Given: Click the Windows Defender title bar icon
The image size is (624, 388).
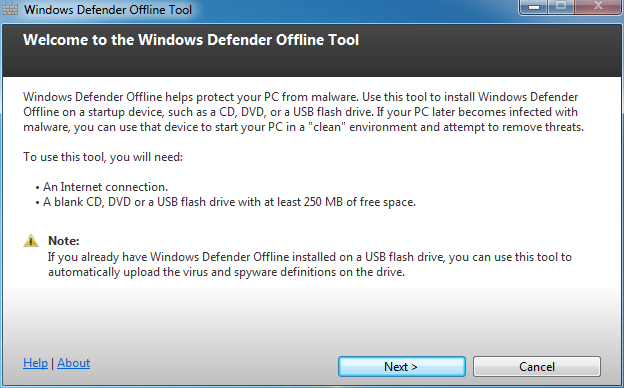Looking at the screenshot, I should tap(10, 9).
